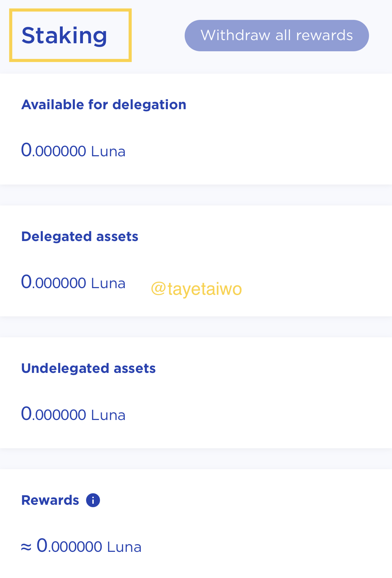Click the yellow highlight box around Staking
The height and width of the screenshot is (578, 392).
[x=70, y=36]
